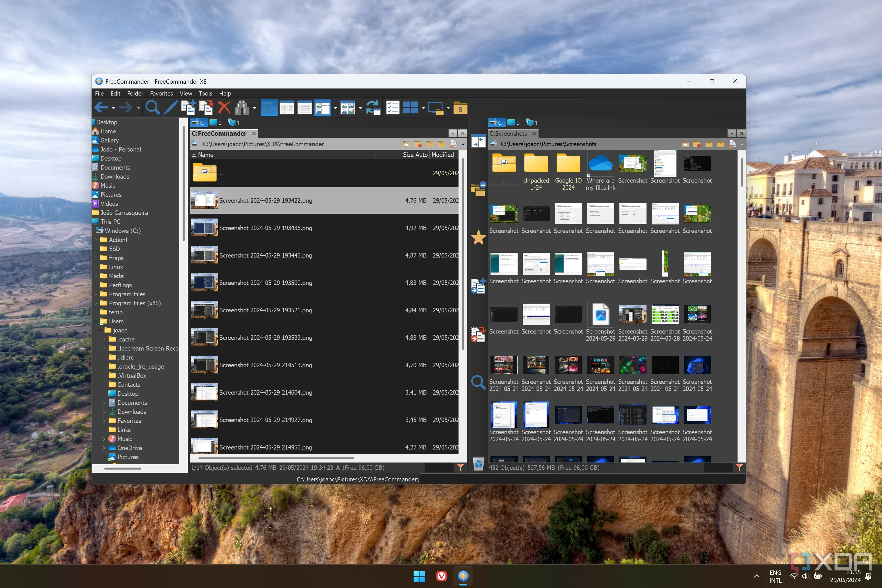Click the Move files toolbar icon

click(206, 108)
